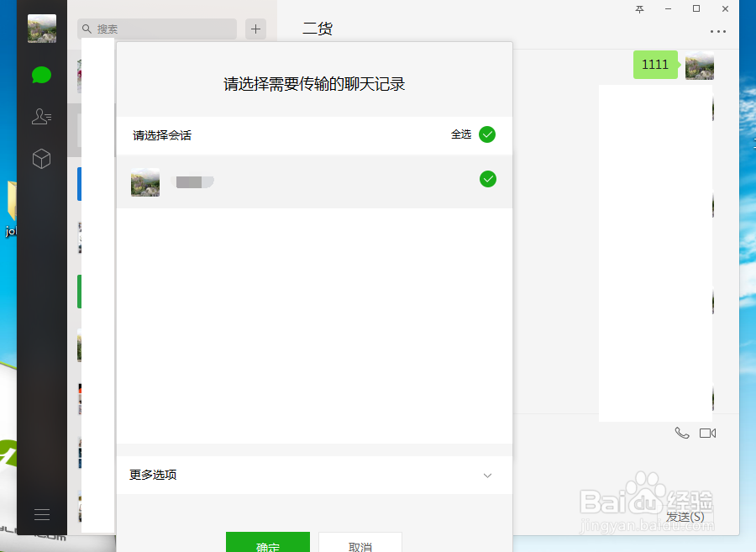Screen dimensions: 756x552
Task: Click the magnifier icon in the search bar
Action: click(87, 29)
